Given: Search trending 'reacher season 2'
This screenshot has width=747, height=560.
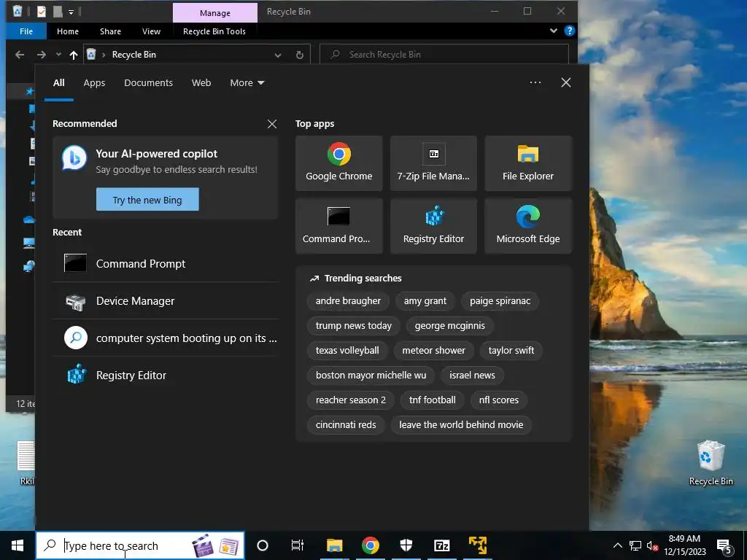Looking at the screenshot, I should point(351,400).
